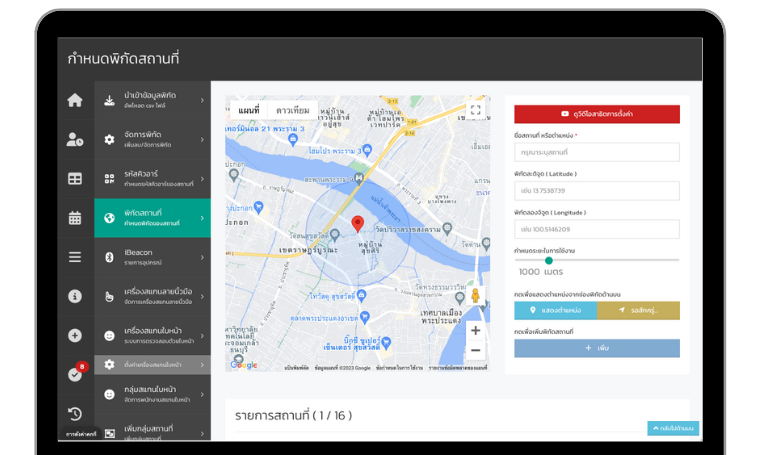Screen dimensions: 760x455
Task: Expand chevron on iBeacon row
Action: pos(202,257)
